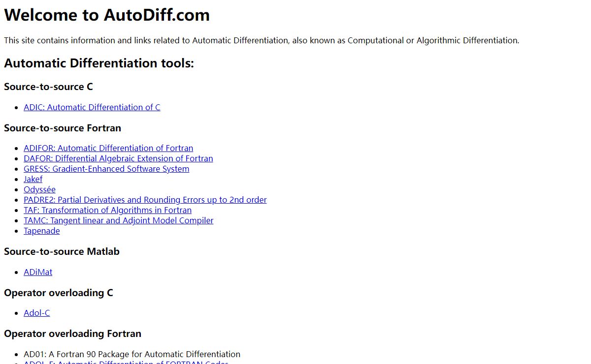The width and height of the screenshot is (591, 364).
Task: Click 'AD01: A Fortran 90 Package' text
Action: (x=132, y=354)
